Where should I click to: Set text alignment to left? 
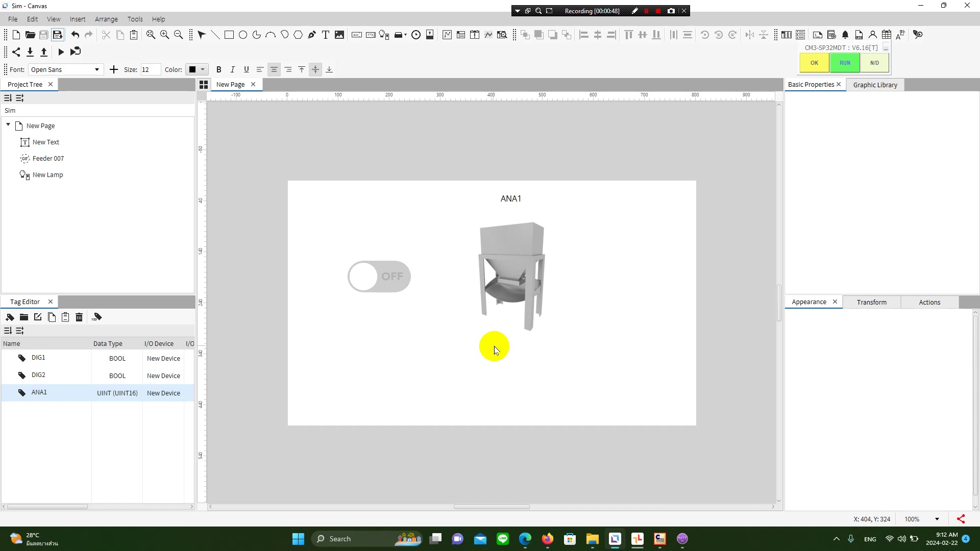(260, 69)
